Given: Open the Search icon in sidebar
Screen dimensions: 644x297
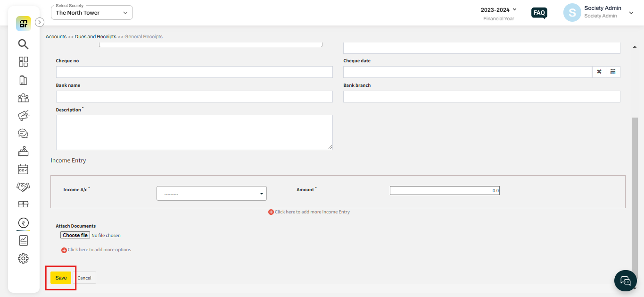Looking at the screenshot, I should tap(23, 44).
